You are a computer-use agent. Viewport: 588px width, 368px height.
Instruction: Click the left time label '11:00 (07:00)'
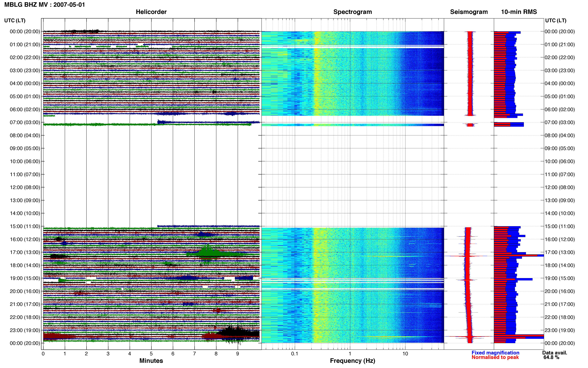coord(25,174)
